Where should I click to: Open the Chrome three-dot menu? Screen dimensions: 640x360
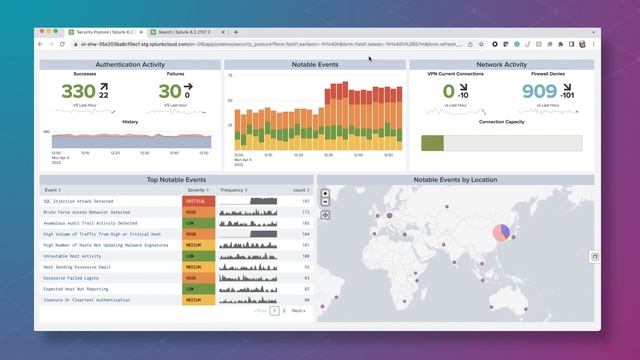tap(593, 44)
